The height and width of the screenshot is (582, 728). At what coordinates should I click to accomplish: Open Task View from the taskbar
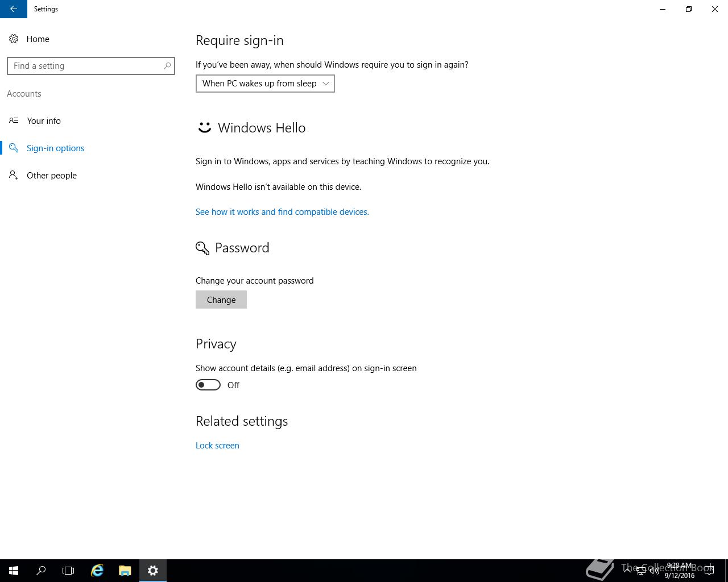tap(68, 571)
